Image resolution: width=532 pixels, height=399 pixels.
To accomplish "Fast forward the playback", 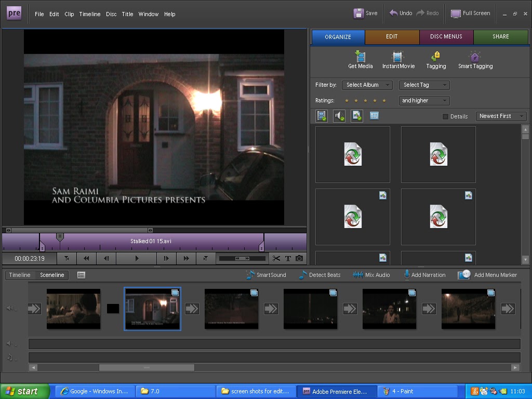I will (x=186, y=259).
